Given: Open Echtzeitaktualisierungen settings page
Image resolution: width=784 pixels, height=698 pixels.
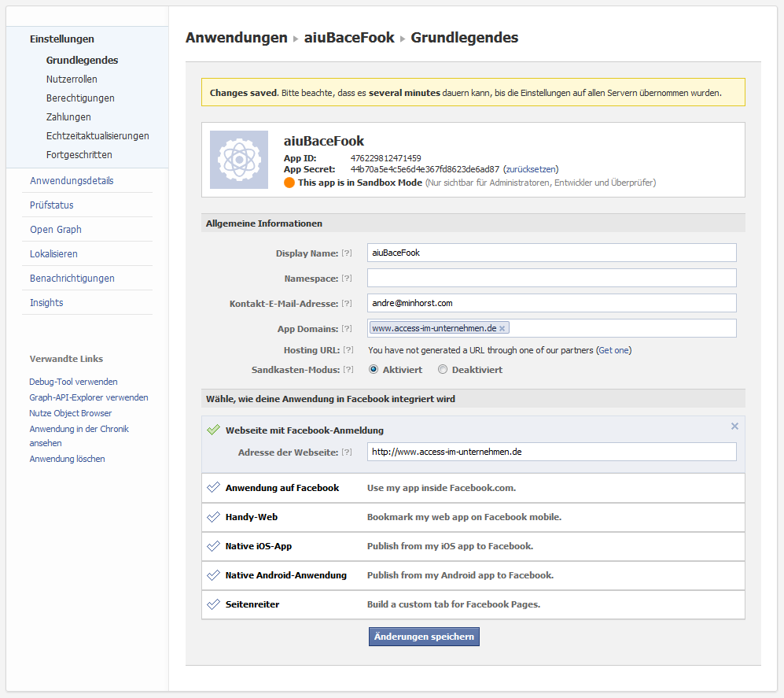Looking at the screenshot, I should 98,136.
